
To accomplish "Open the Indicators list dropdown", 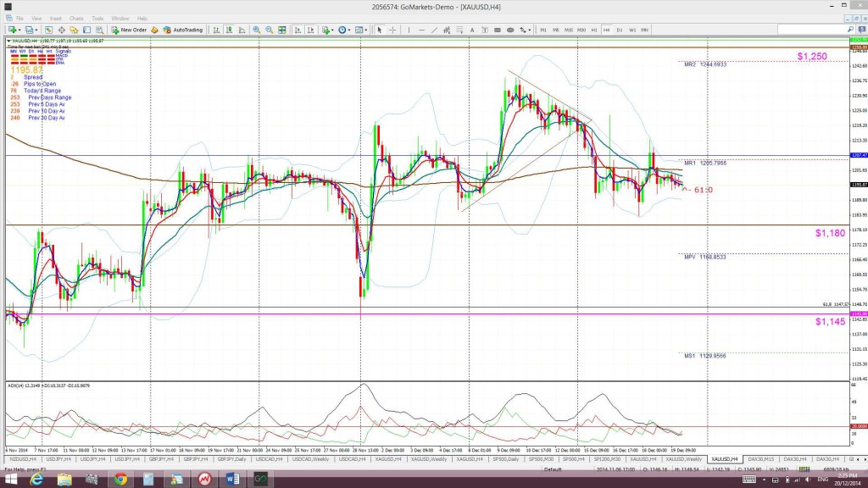I will click(328, 30).
